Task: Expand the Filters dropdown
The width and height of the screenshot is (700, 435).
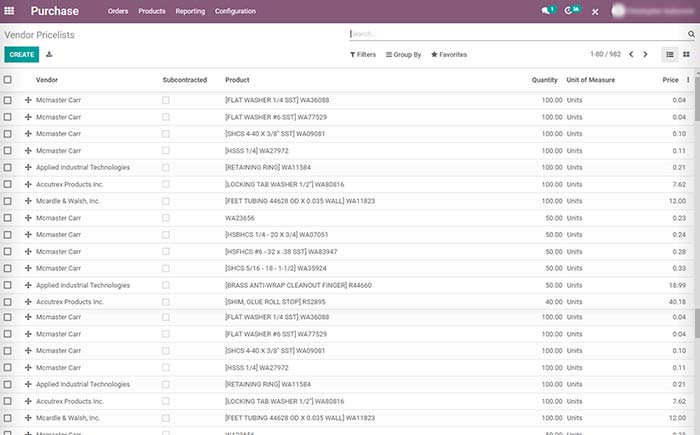Action: 363,55
